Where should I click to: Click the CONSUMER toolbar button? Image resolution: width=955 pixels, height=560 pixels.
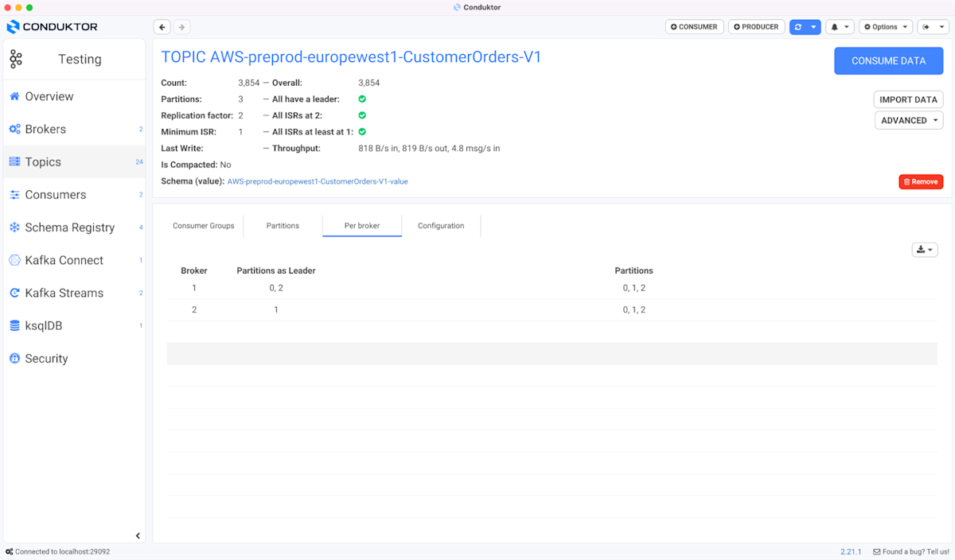click(694, 27)
